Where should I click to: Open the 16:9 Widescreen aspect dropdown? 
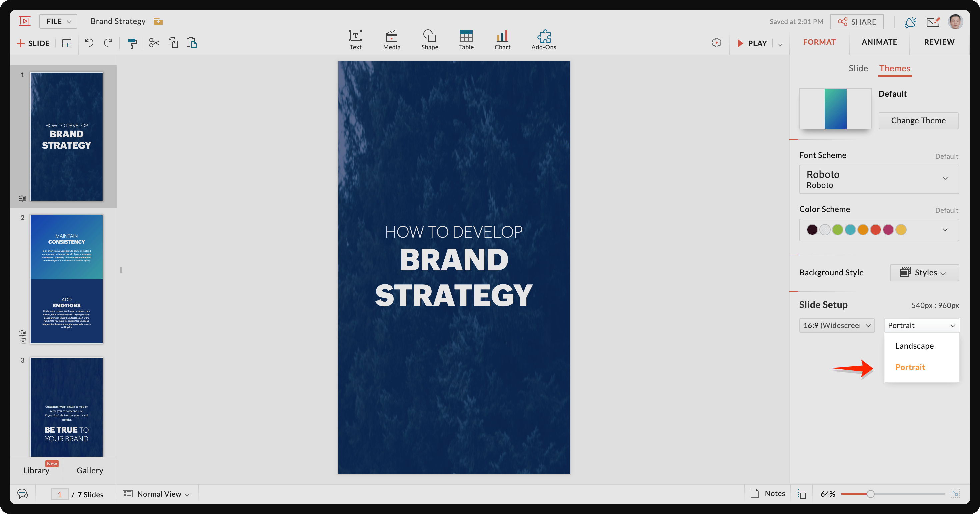coord(836,325)
